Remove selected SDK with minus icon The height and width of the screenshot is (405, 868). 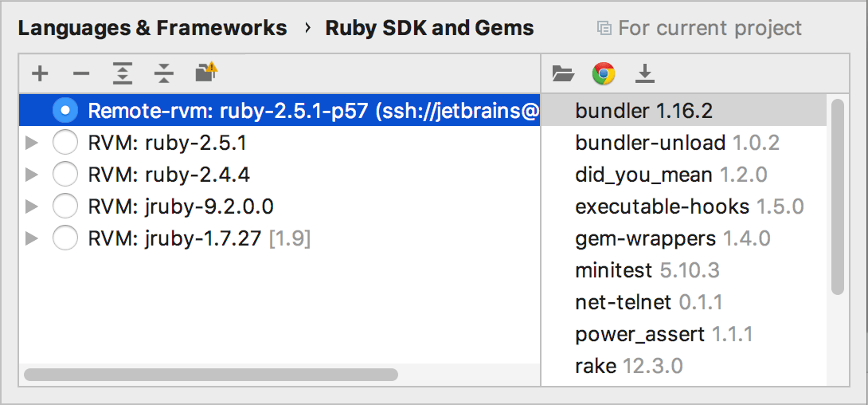(80, 73)
